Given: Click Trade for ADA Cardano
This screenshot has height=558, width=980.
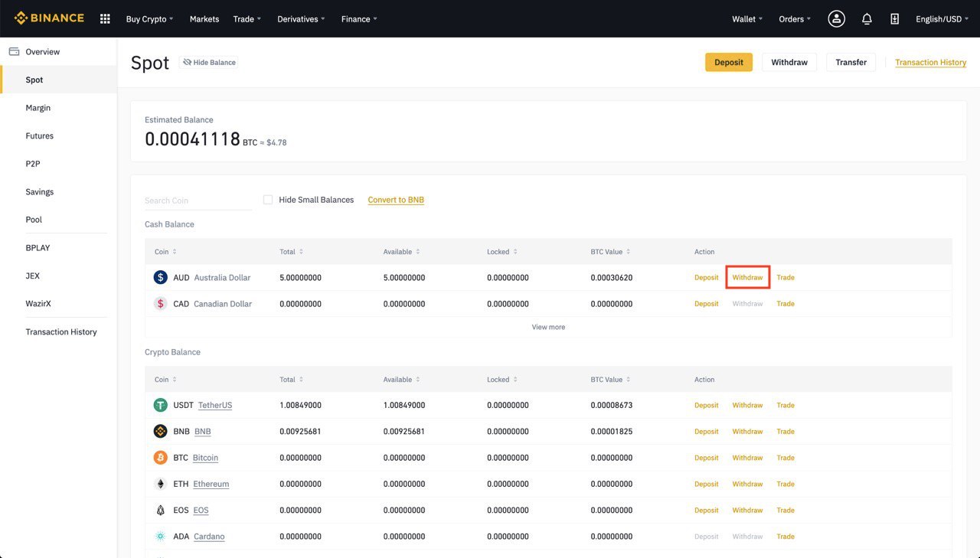Looking at the screenshot, I should pos(786,537).
